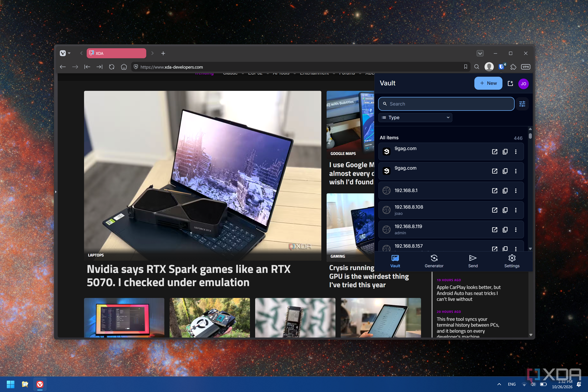
Task: Open the browser profile avatar
Action: click(x=489, y=67)
